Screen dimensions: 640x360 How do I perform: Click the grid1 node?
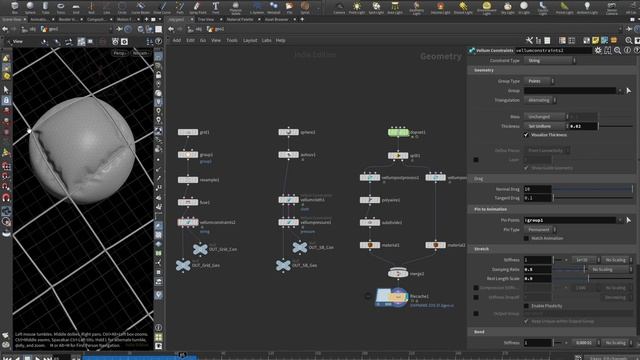188,132
